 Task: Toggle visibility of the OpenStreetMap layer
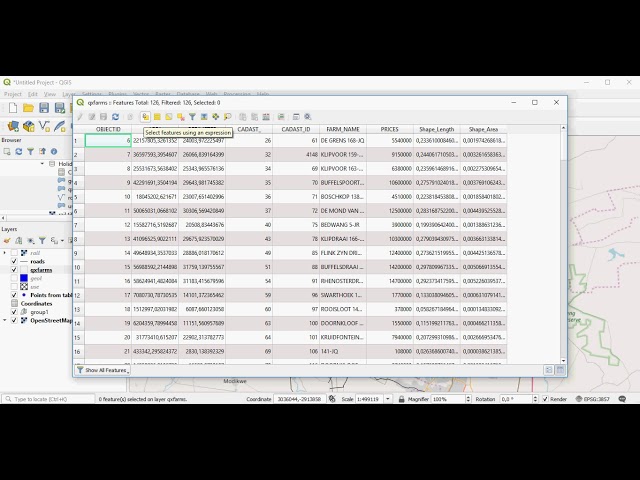(x=14, y=320)
